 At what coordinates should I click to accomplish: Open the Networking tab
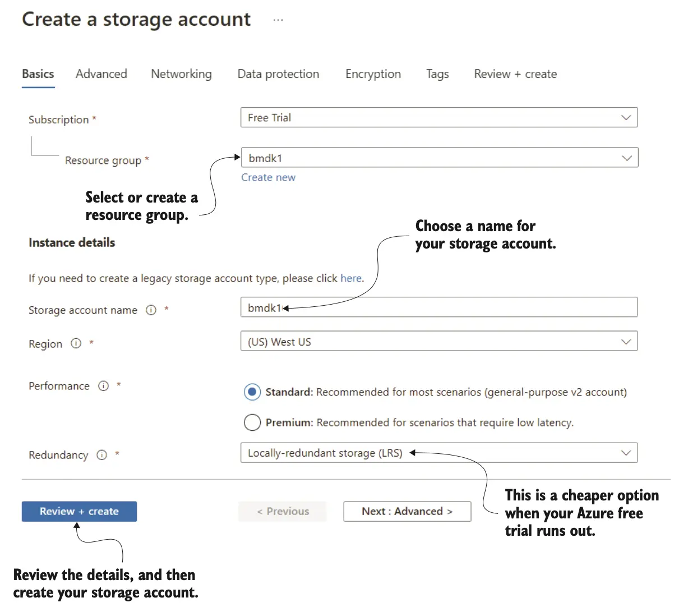click(x=181, y=74)
